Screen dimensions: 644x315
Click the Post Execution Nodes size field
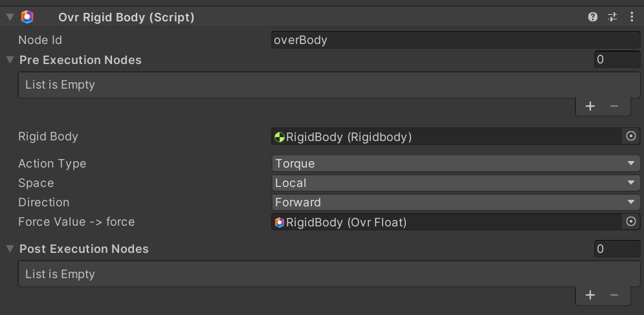[x=617, y=249]
